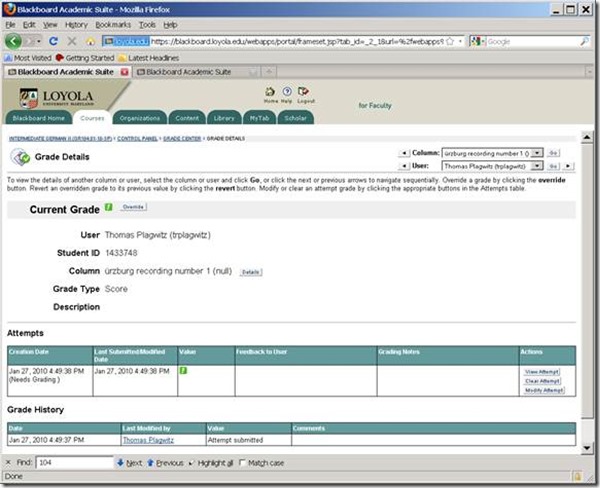Click the Blackboard Home icon in header

269,93
